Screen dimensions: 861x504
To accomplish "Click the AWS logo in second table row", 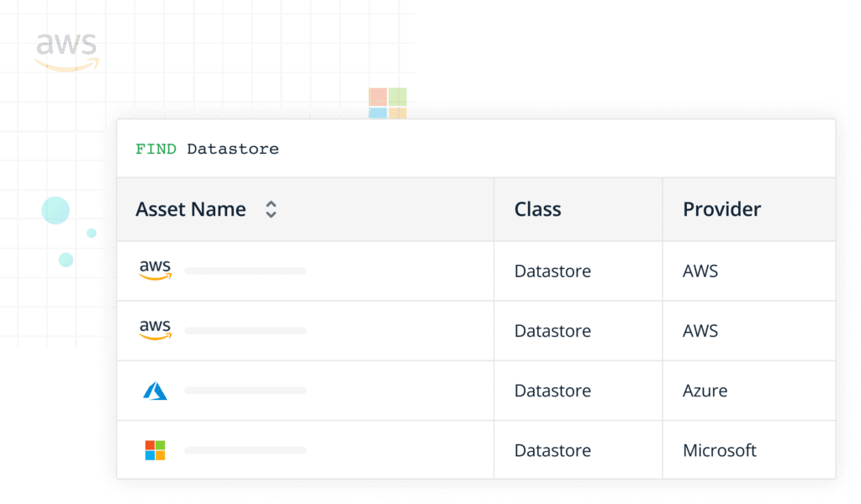I will click(156, 329).
